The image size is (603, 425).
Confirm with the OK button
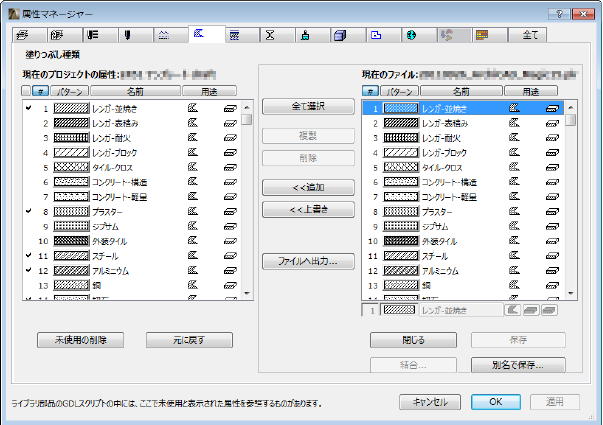point(496,402)
